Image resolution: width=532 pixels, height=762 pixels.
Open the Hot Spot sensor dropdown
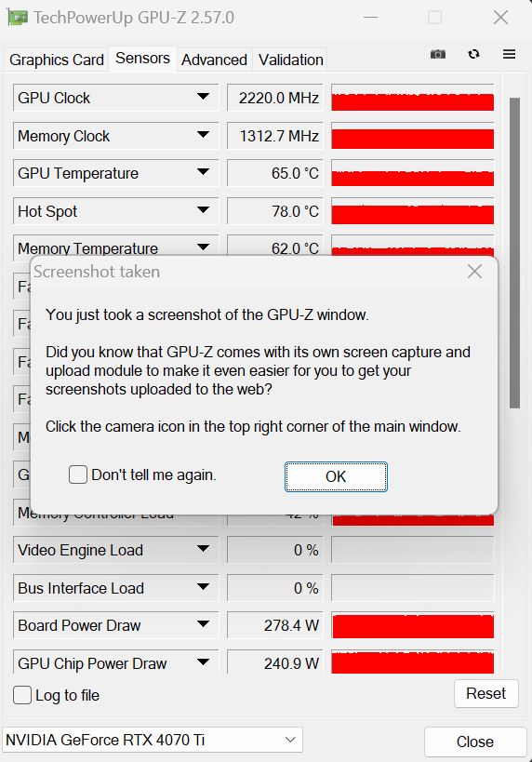(x=203, y=210)
